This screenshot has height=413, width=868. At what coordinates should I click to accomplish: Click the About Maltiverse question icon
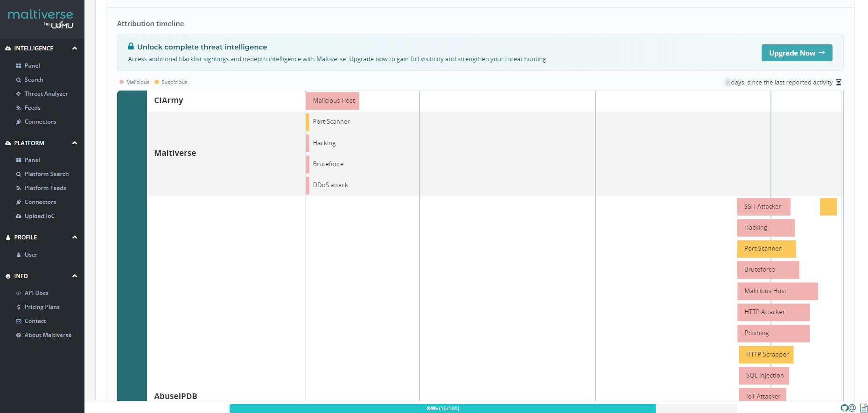(19, 335)
